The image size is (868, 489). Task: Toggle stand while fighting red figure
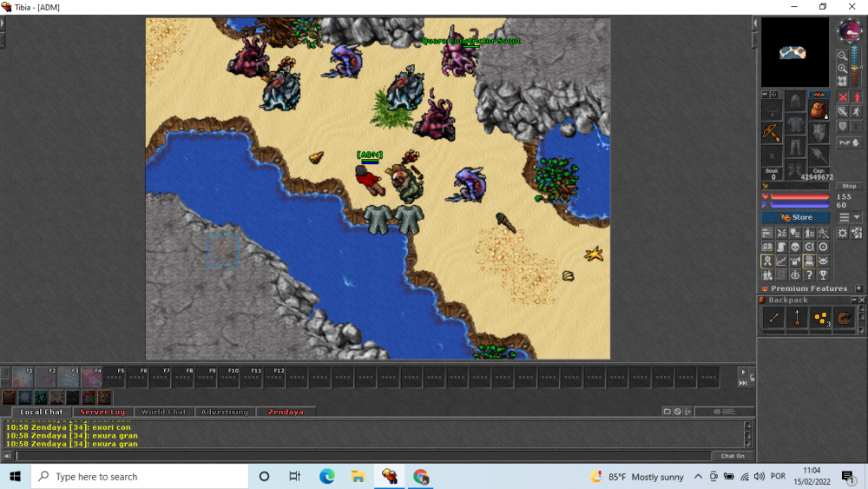point(857,97)
